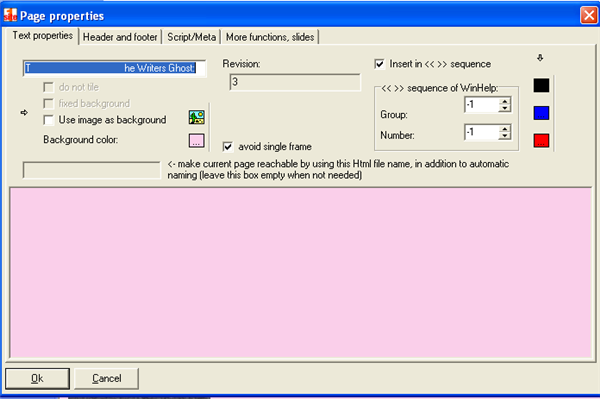Image resolution: width=600 pixels, height=399 pixels.
Task: Increase the Number value with up arrow
Action: click(505, 129)
